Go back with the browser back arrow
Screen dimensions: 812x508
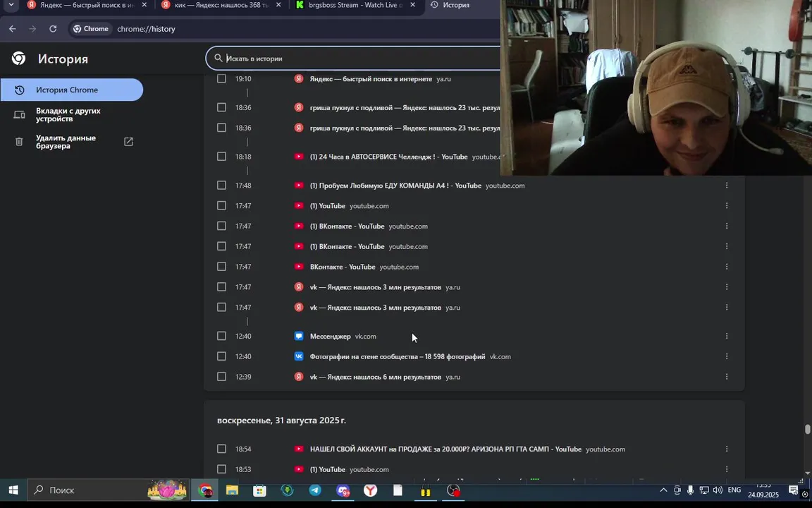[x=13, y=29]
